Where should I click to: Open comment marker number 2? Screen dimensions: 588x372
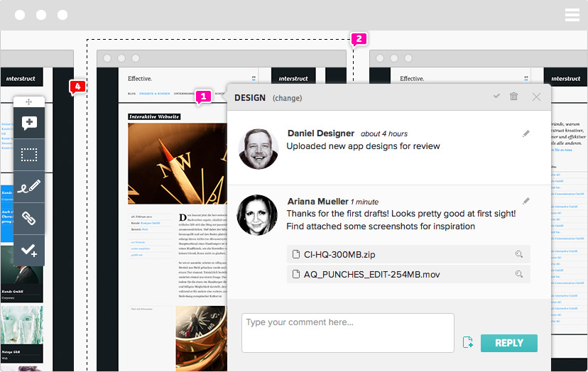tap(359, 39)
